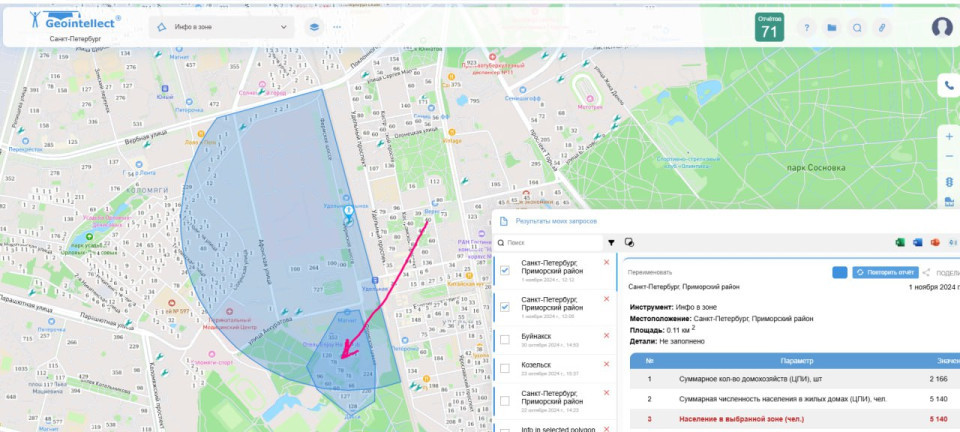Click the help question mark icon
Viewport: 960px width, 432px height.
(806, 28)
